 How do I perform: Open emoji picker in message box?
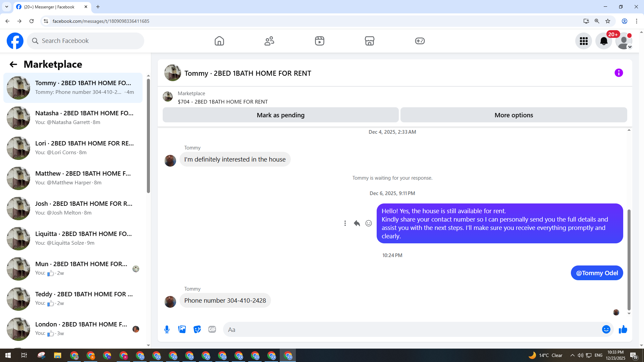[606, 329]
